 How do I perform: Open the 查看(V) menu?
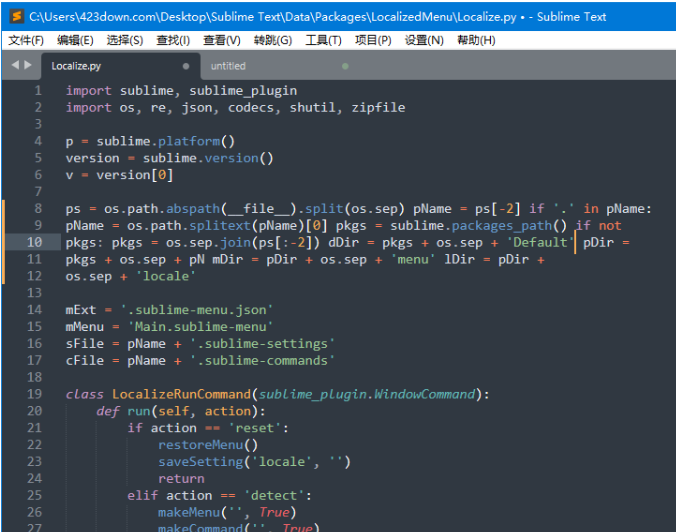point(222,40)
